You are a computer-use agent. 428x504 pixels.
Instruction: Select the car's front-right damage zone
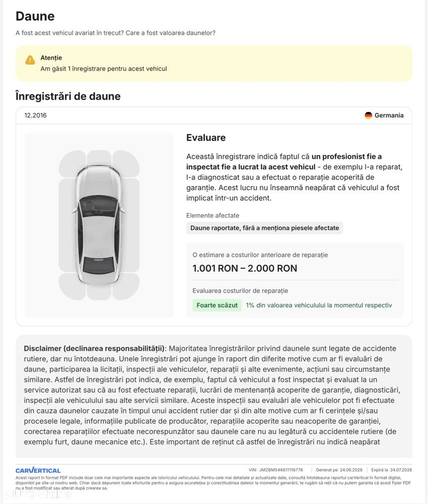pos(126,163)
